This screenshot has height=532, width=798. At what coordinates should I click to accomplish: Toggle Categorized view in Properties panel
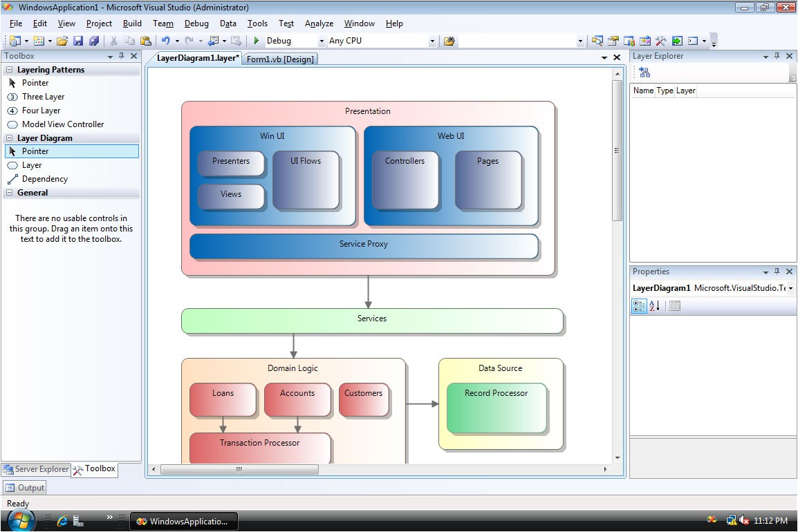639,306
